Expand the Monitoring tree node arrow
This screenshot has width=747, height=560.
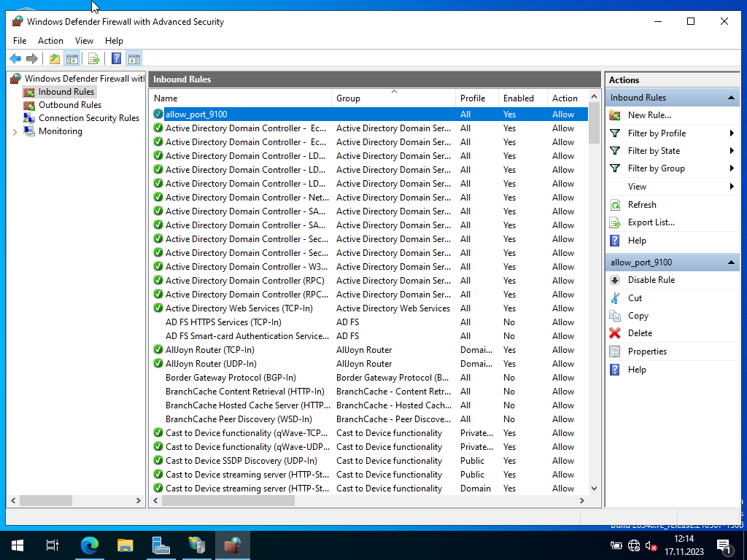click(x=15, y=132)
